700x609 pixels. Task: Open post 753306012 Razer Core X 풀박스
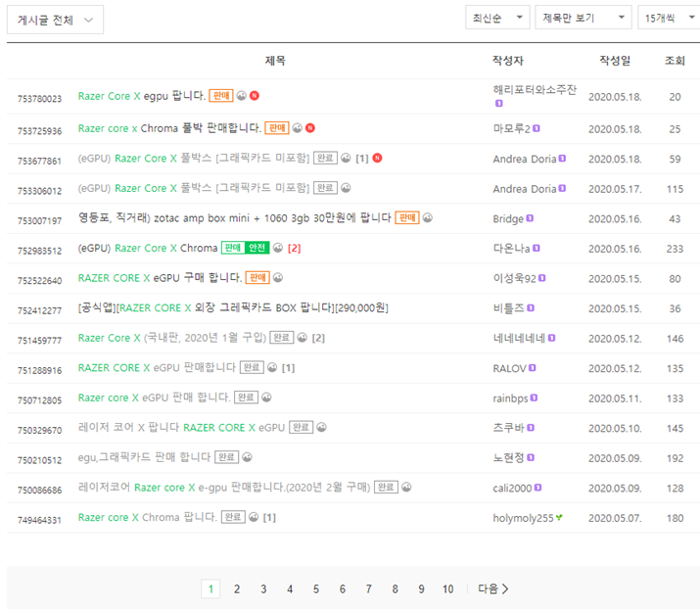(x=194, y=188)
